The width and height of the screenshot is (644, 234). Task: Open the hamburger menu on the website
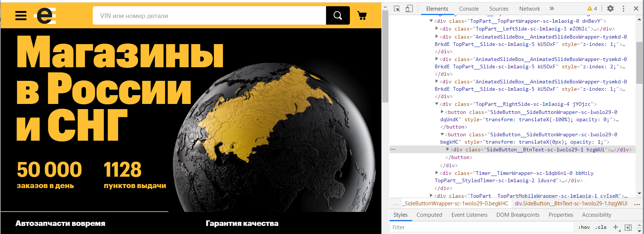click(21, 15)
